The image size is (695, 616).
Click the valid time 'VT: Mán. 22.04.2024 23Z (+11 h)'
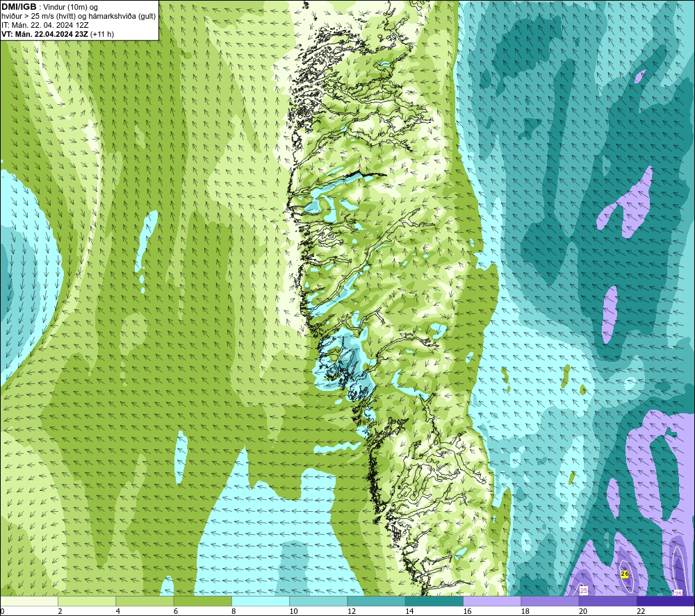click(x=58, y=34)
